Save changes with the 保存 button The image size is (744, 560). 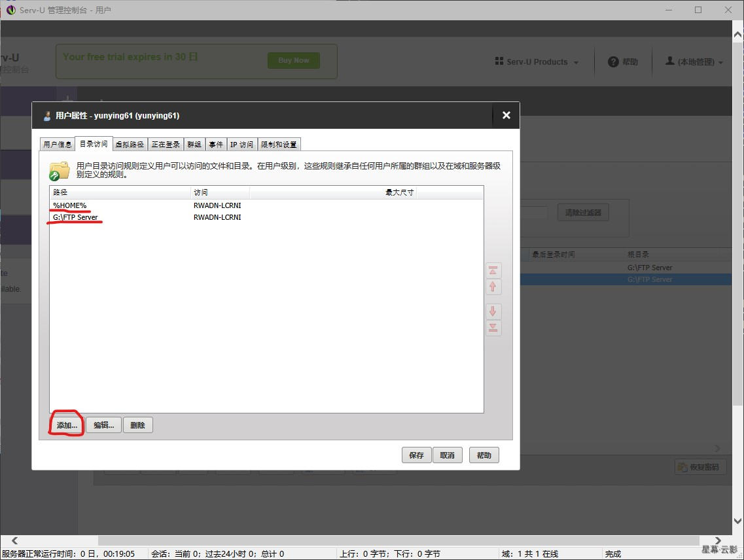416,455
